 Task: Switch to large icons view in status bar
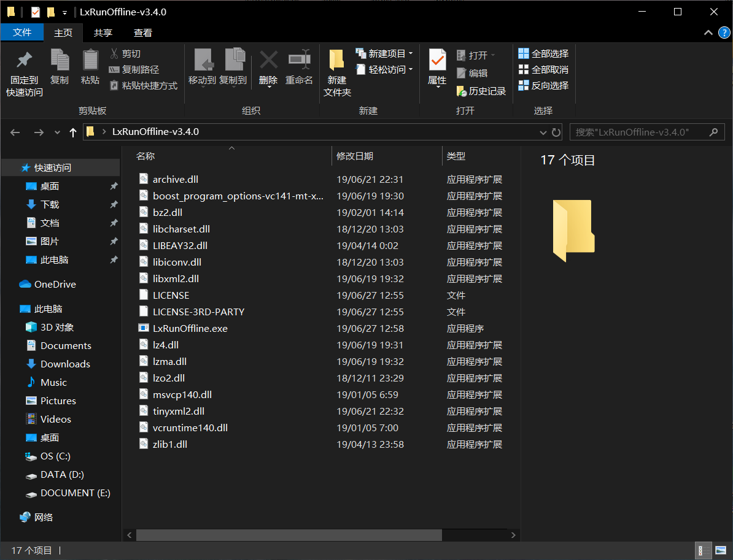pyautogui.click(x=719, y=550)
